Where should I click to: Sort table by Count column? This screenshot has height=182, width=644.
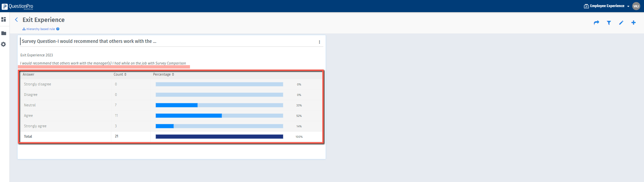(120, 74)
